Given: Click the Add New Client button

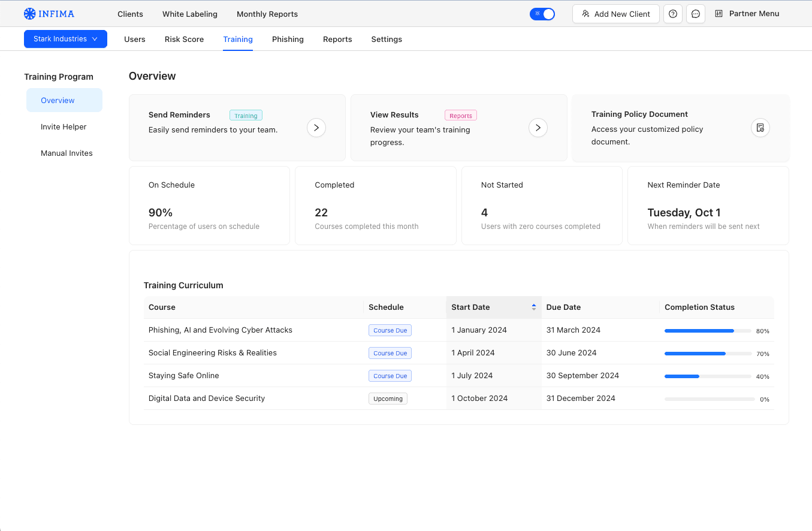Looking at the screenshot, I should tap(615, 14).
